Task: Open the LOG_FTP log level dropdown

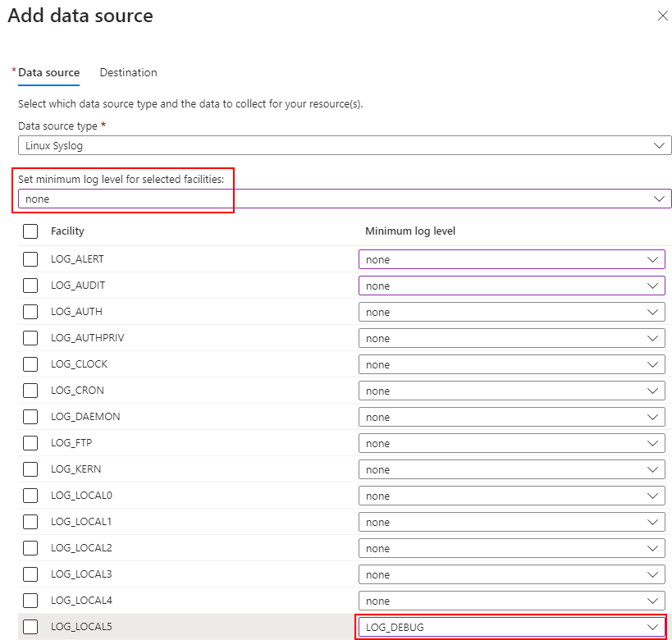Action: click(x=511, y=443)
